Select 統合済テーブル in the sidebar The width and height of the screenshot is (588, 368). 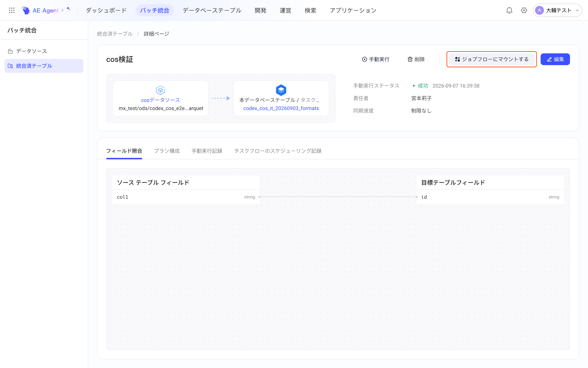click(x=44, y=66)
